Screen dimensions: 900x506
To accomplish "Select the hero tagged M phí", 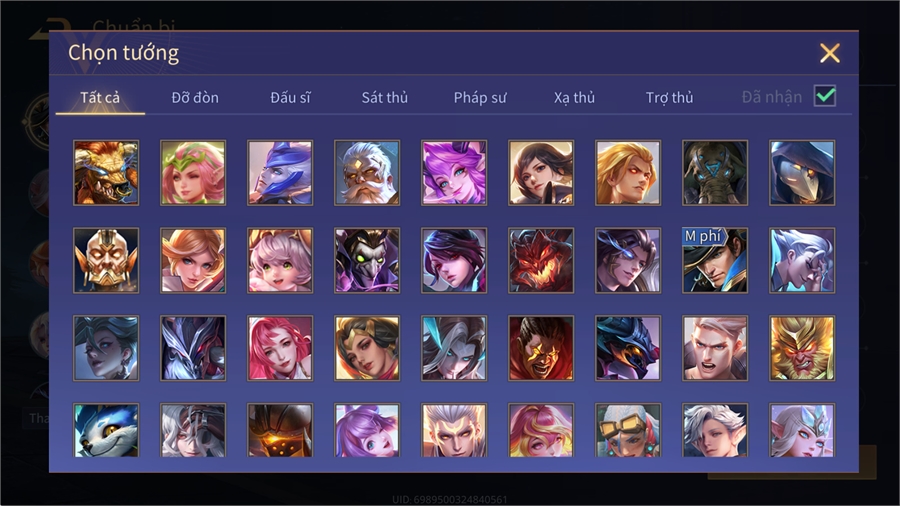I will pos(715,260).
